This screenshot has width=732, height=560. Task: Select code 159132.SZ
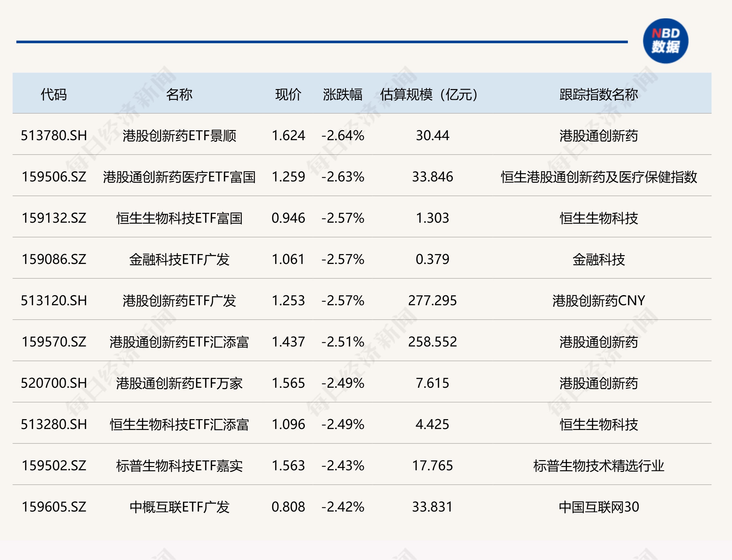pos(54,218)
